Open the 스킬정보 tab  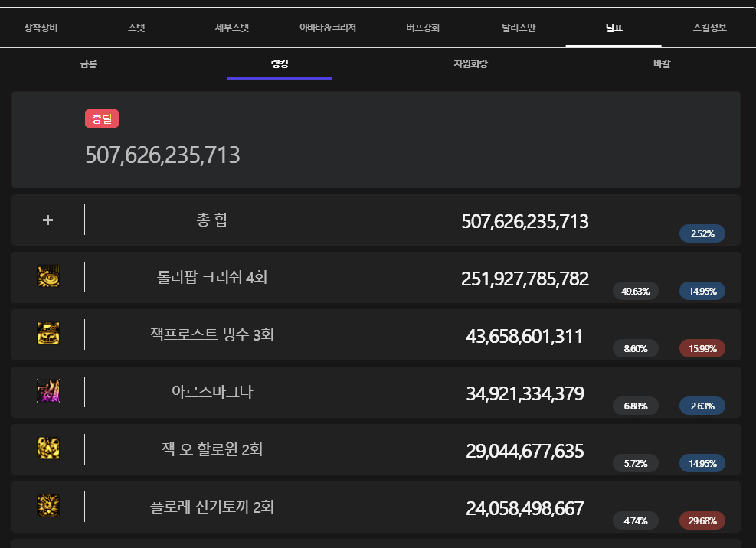click(x=709, y=28)
